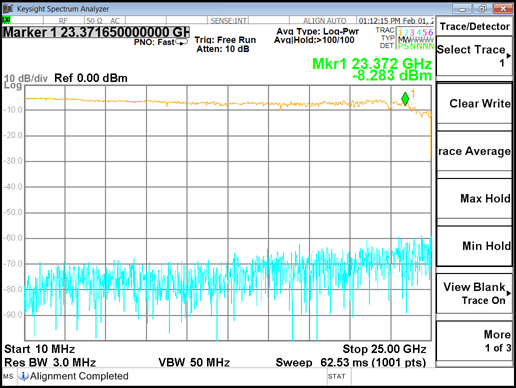Click the Keysight Spectrum Analyzer title icon
This screenshot has width=516, height=388.
coord(8,8)
